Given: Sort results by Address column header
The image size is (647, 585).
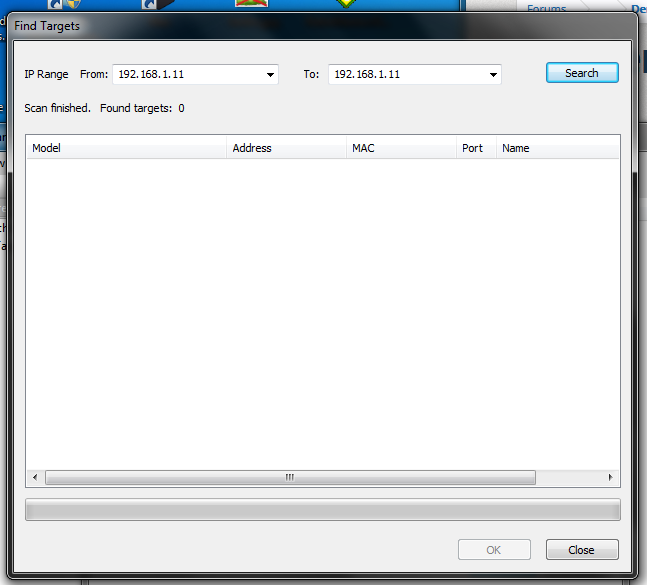Looking at the screenshot, I should click(286, 148).
